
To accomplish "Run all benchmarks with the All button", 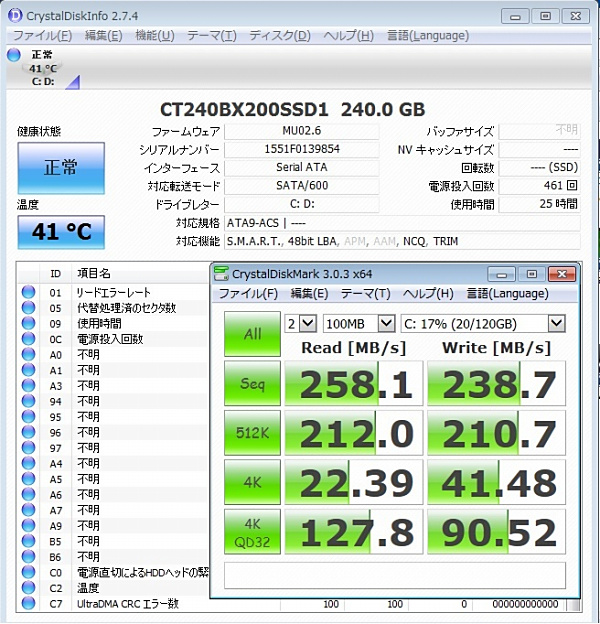I will (x=252, y=334).
